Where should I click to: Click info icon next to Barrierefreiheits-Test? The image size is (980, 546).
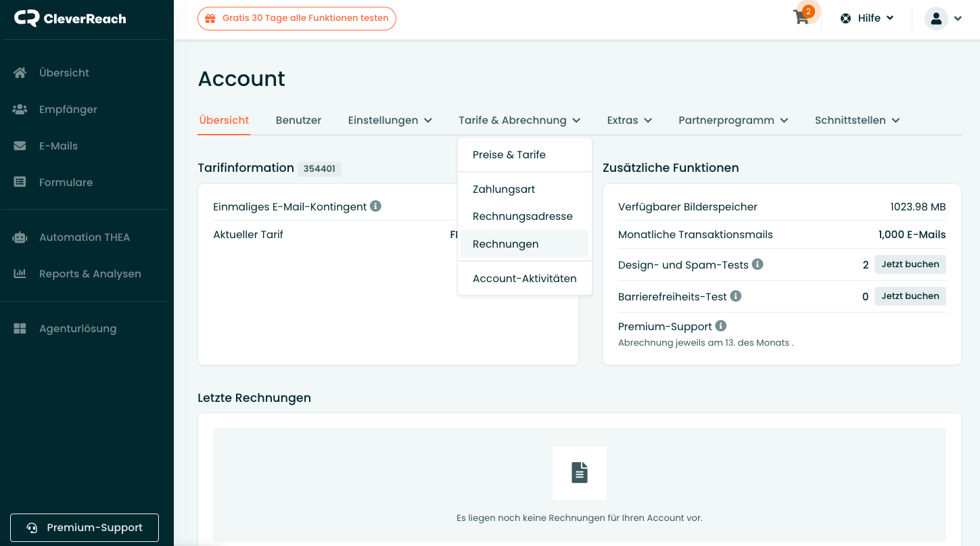[736, 296]
